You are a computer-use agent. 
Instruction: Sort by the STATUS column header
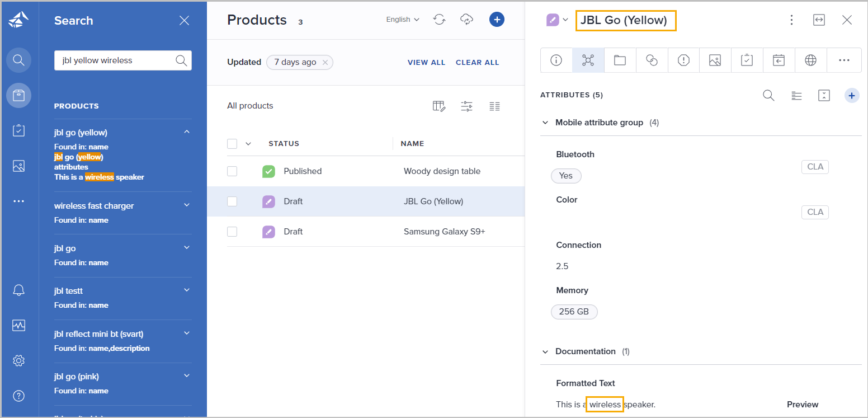point(284,144)
